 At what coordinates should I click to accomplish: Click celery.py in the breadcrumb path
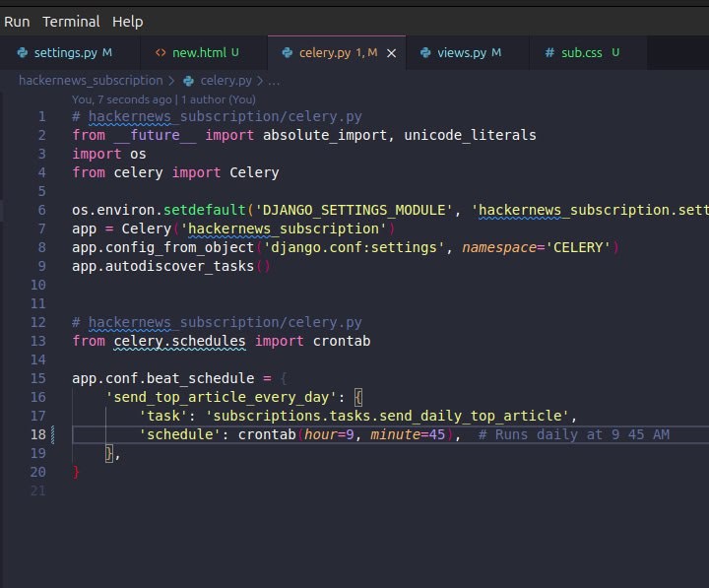click(x=226, y=81)
